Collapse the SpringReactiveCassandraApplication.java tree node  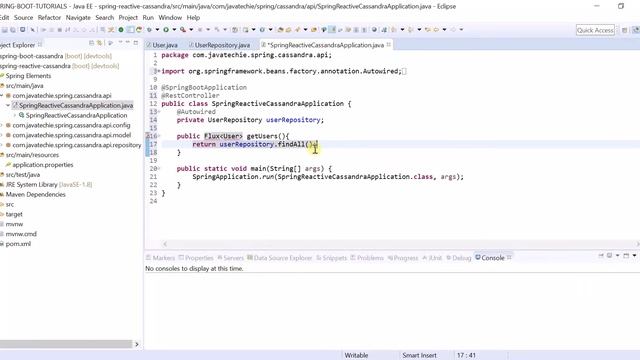point(8,105)
